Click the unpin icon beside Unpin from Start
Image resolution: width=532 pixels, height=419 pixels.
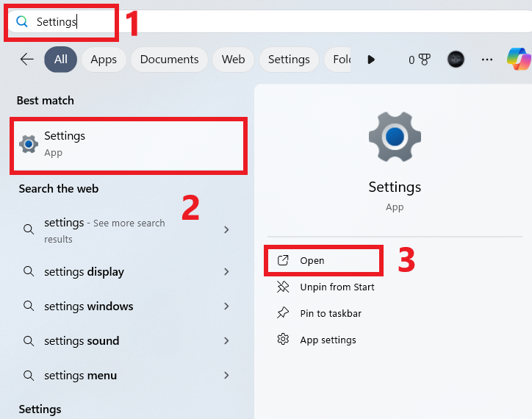tap(283, 287)
